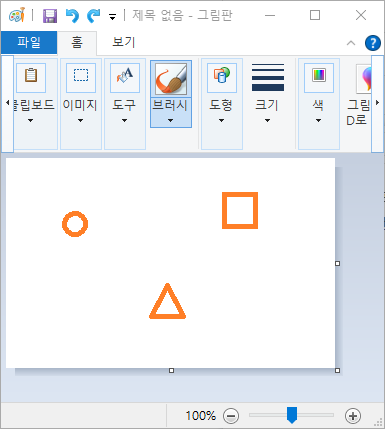Click the zoom slider thumb
This screenshot has height=429, width=385.
coord(292,415)
